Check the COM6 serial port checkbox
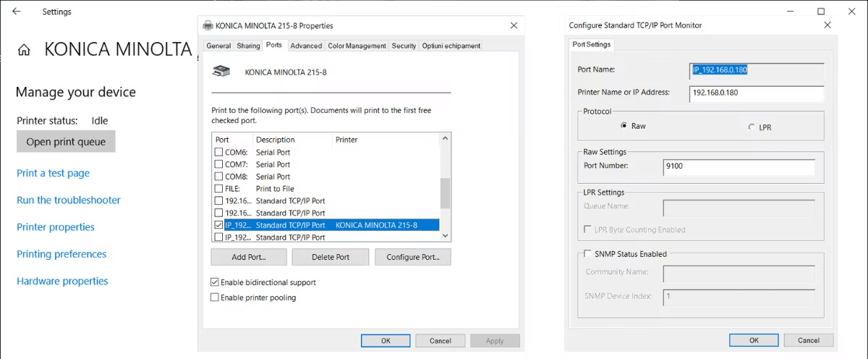This screenshot has width=868, height=359. pyautogui.click(x=219, y=153)
